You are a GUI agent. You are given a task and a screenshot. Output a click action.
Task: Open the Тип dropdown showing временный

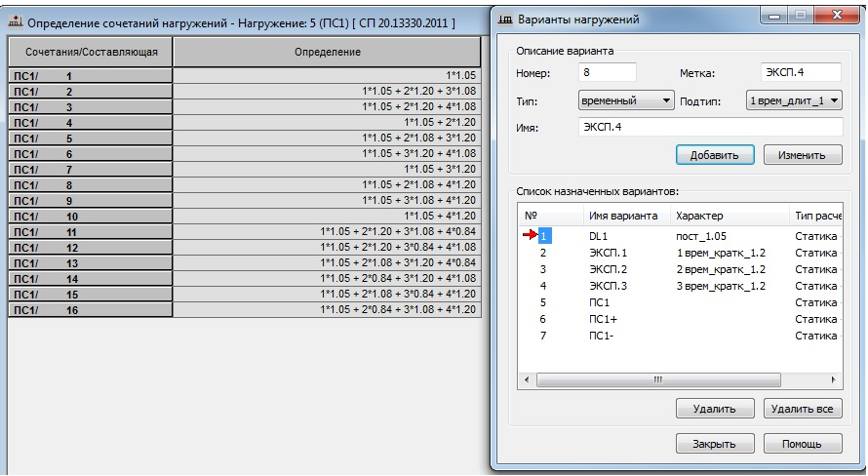pos(624,100)
